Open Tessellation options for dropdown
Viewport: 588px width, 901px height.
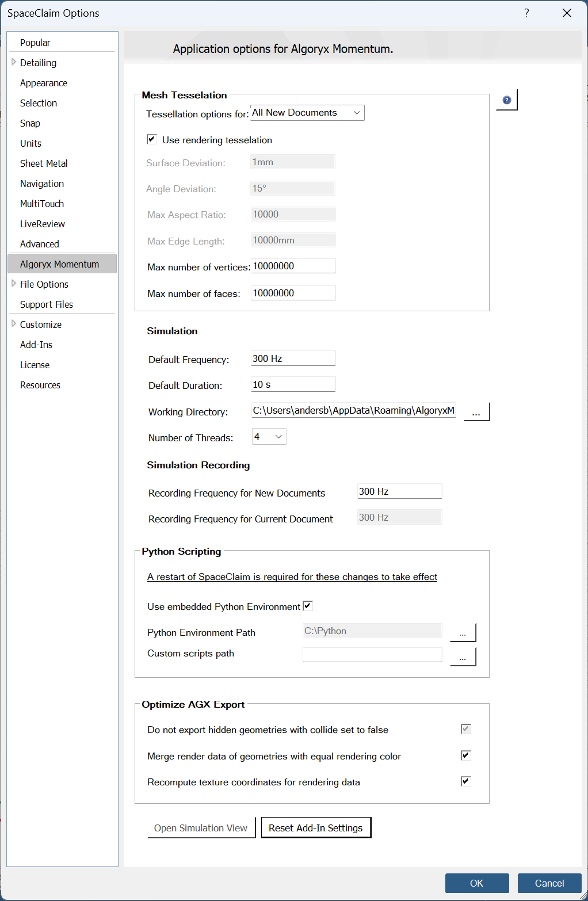tap(307, 113)
